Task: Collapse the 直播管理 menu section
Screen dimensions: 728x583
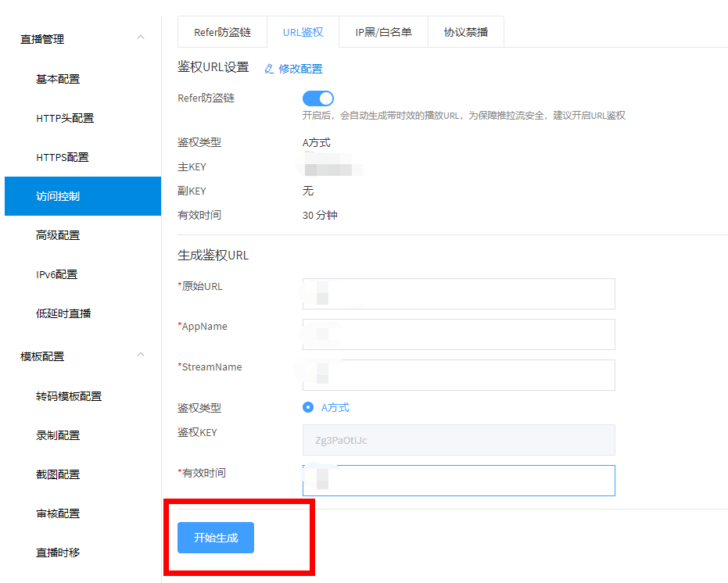Action: coord(141,38)
